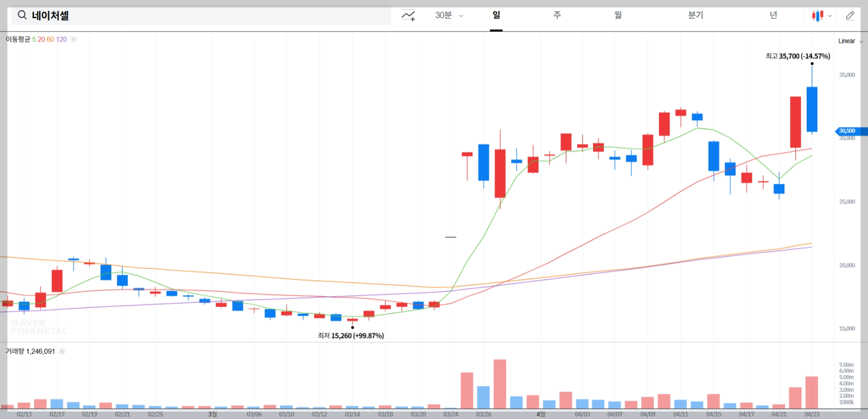Click the 최고 35,700 high label
Image resolution: width=868 pixels, height=419 pixels.
pos(798,56)
